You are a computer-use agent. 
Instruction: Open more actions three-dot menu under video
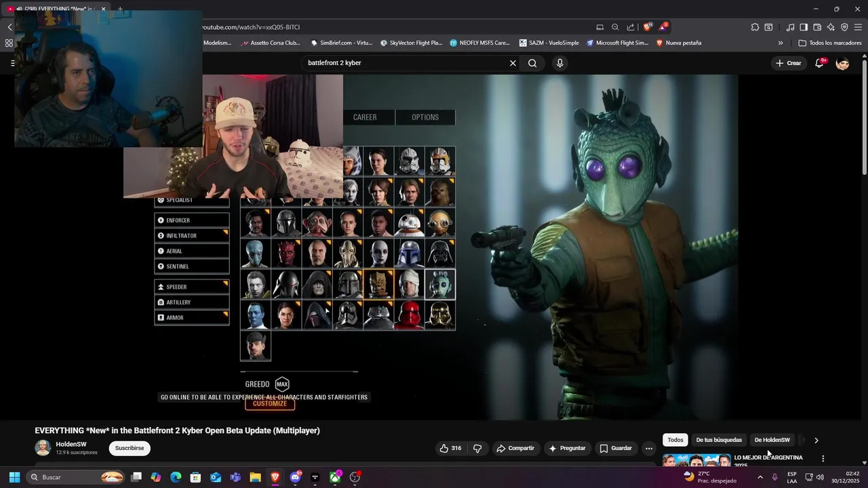[x=649, y=448]
